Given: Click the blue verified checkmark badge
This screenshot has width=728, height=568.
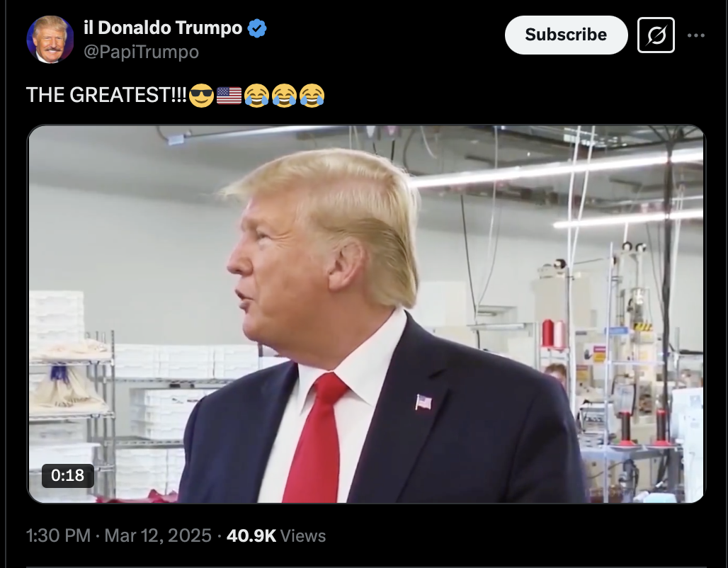Looking at the screenshot, I should coord(257,28).
